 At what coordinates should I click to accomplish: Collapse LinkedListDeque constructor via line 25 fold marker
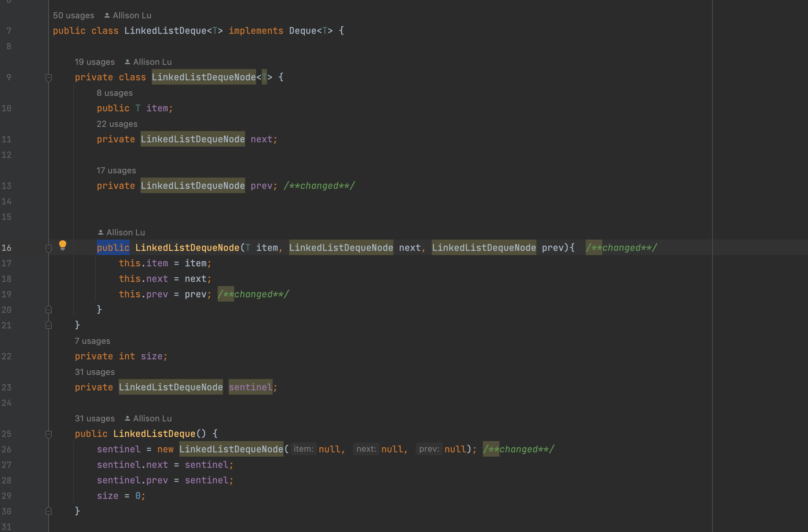[49, 434]
